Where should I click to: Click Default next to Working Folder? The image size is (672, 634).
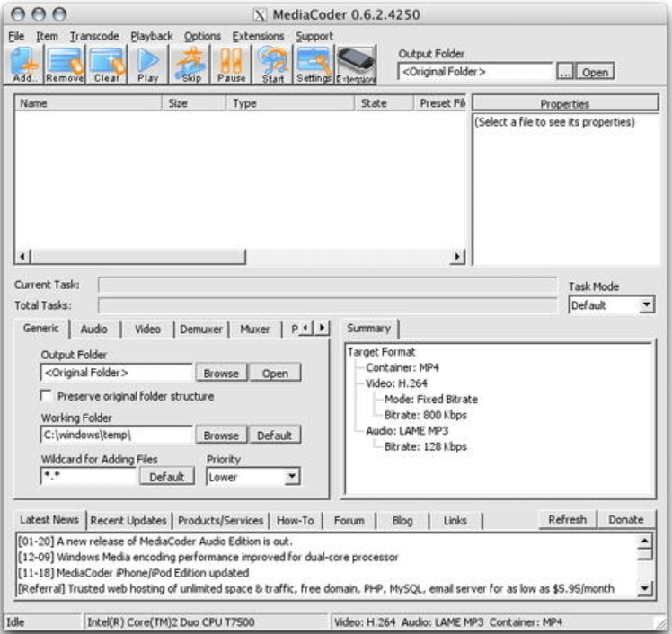tap(275, 435)
